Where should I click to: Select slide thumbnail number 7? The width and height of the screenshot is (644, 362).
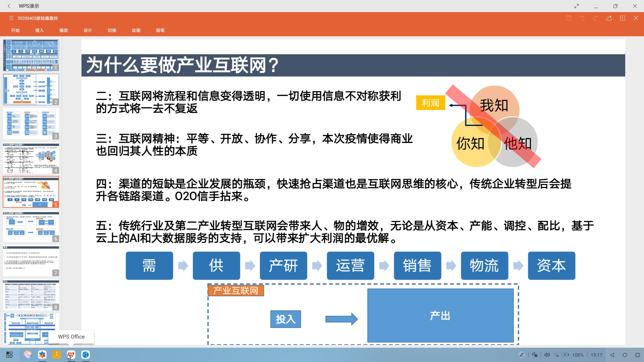(x=31, y=261)
